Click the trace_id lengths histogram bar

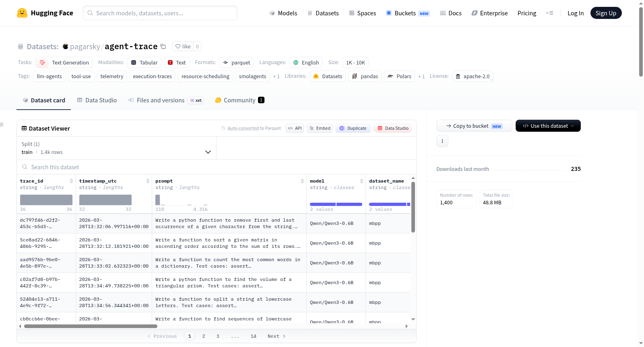point(46,200)
